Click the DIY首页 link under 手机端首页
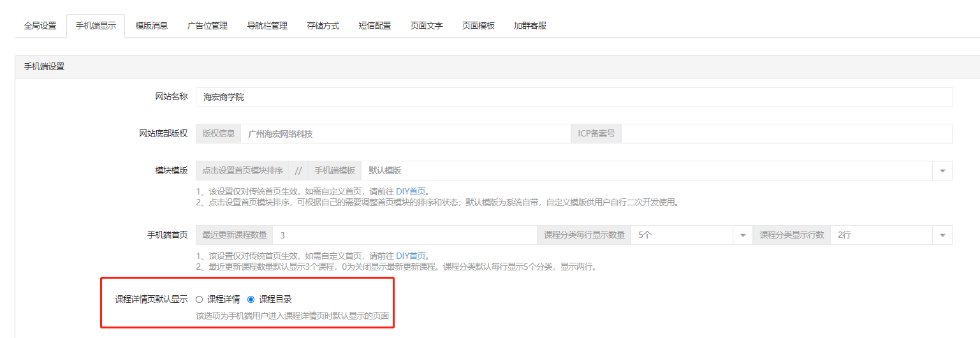Viewport: 980px width, 338px height. 411,256
